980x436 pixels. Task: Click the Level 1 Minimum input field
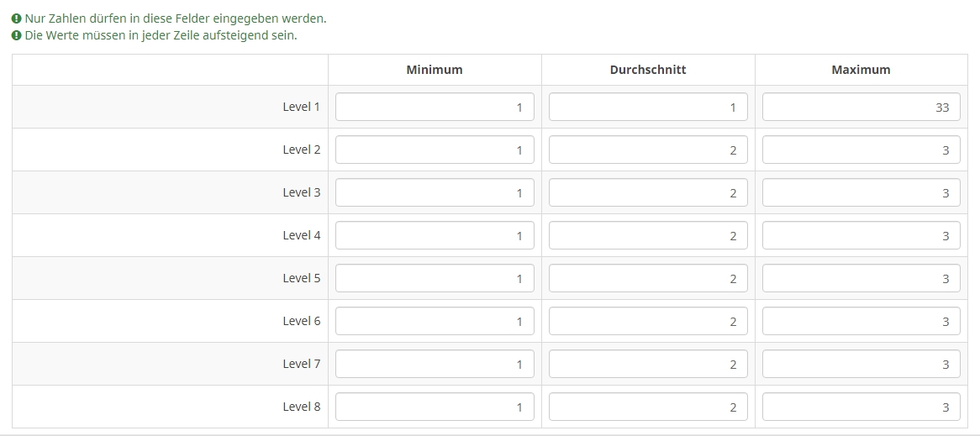point(435,107)
